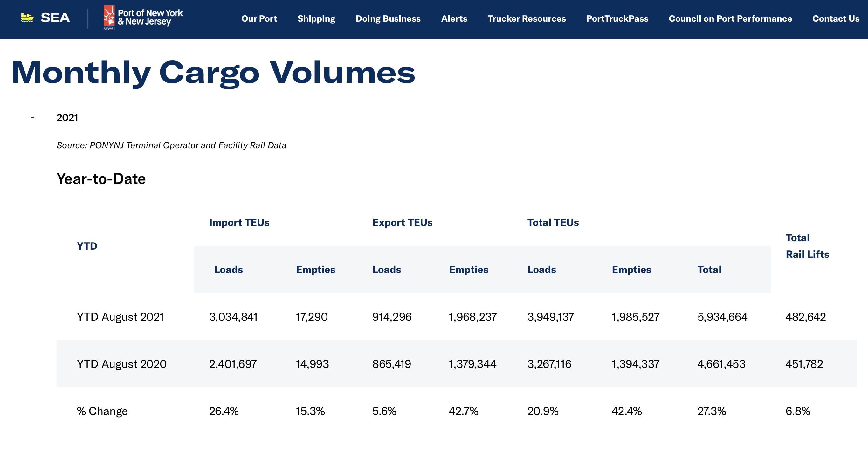
Task: Open Council on Port Performance
Action: point(730,18)
